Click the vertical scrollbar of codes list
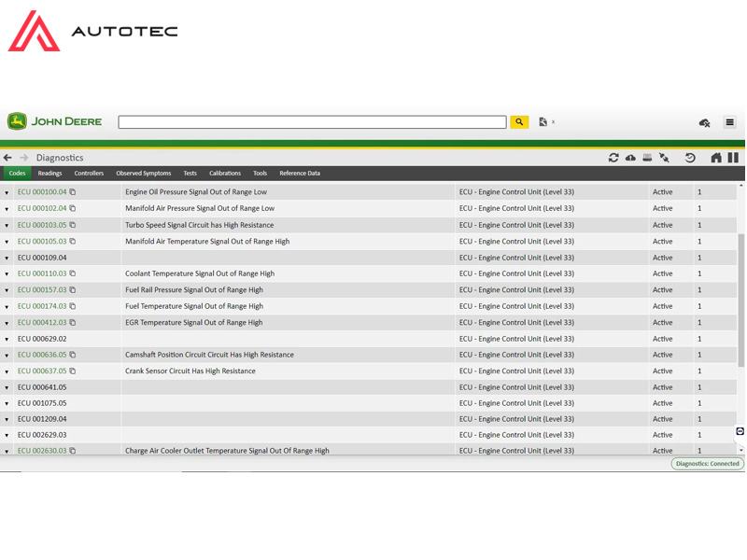 coord(741,299)
